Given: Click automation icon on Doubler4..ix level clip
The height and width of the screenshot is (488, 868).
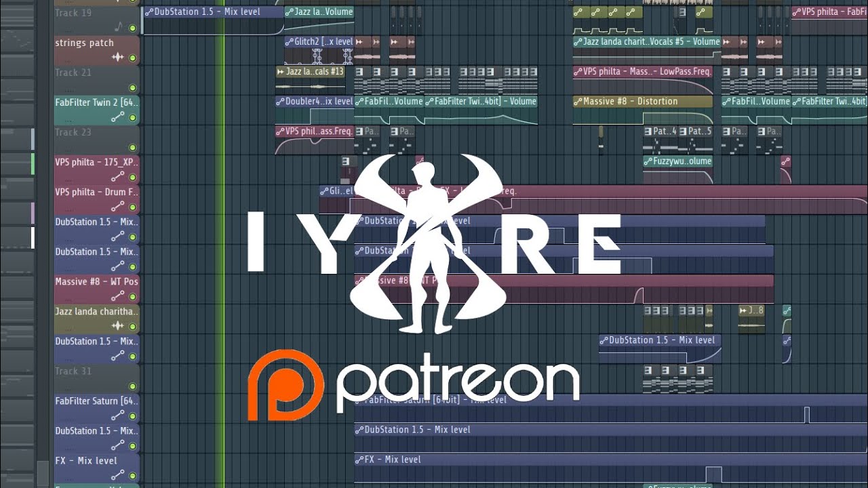Looking at the screenshot, I should (x=281, y=102).
